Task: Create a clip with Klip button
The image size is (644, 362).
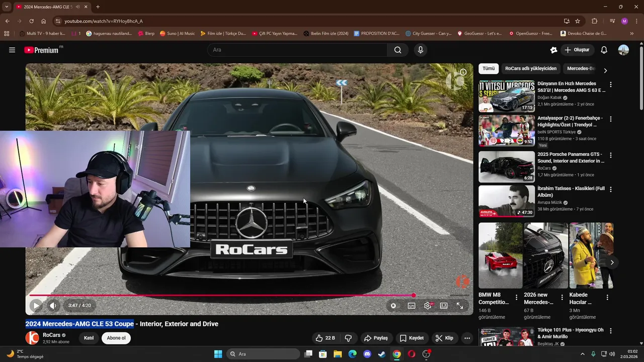Action: (x=444, y=338)
